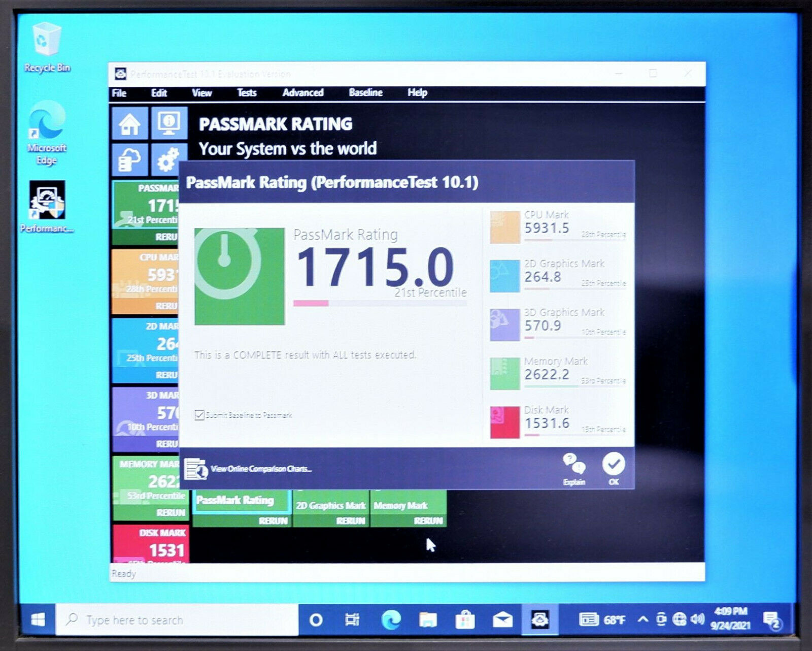Rerun the sidebar 3D Mark test
The height and width of the screenshot is (651, 812).
point(166,444)
